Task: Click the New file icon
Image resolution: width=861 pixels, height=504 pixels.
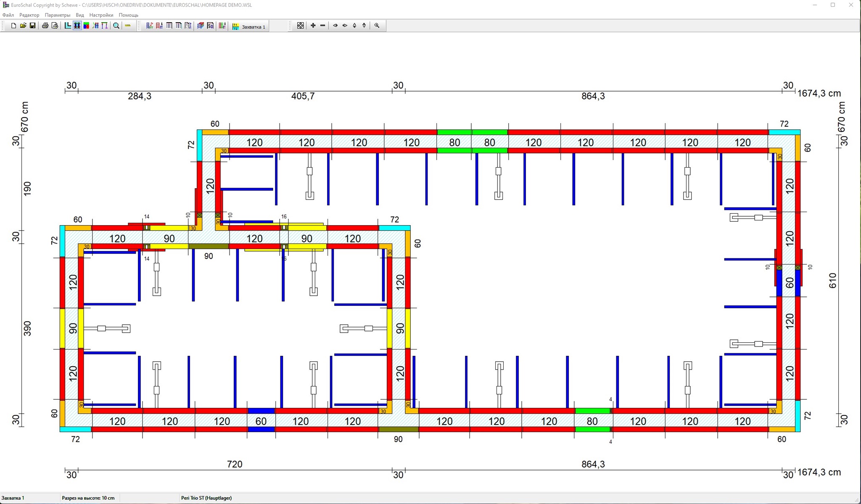Action: point(13,26)
